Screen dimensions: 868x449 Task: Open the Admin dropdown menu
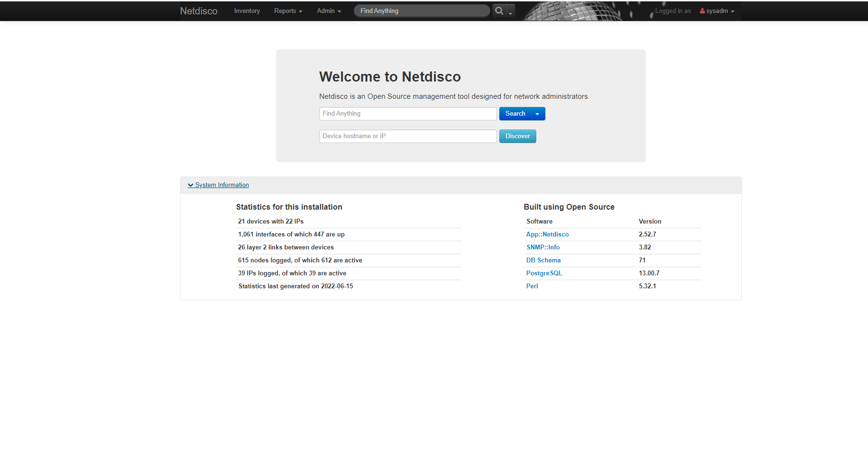[x=328, y=11]
